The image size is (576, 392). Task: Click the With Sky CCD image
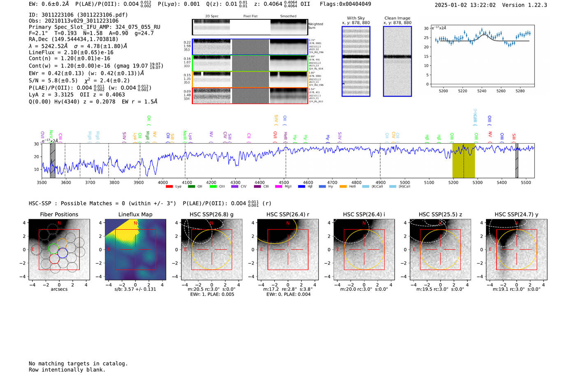click(356, 61)
